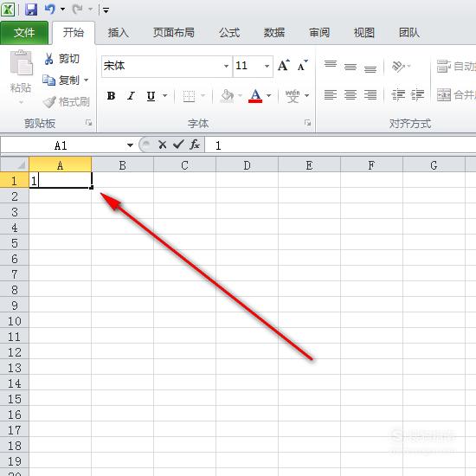Viewport: 476px width, 476px height.
Task: Decrease font size with the small A icon
Action: click(x=303, y=65)
